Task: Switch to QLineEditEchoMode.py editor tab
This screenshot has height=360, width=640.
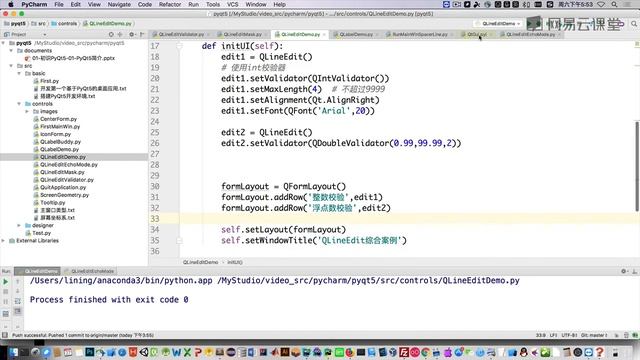Action: coord(530,34)
